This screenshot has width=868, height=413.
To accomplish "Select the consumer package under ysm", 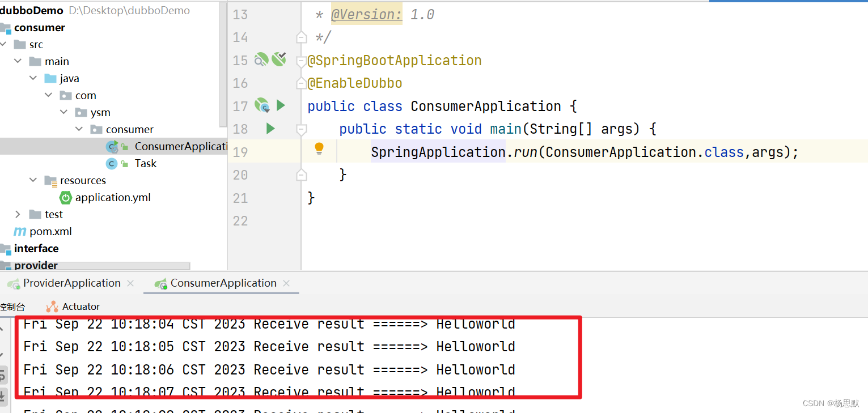I will (x=130, y=130).
